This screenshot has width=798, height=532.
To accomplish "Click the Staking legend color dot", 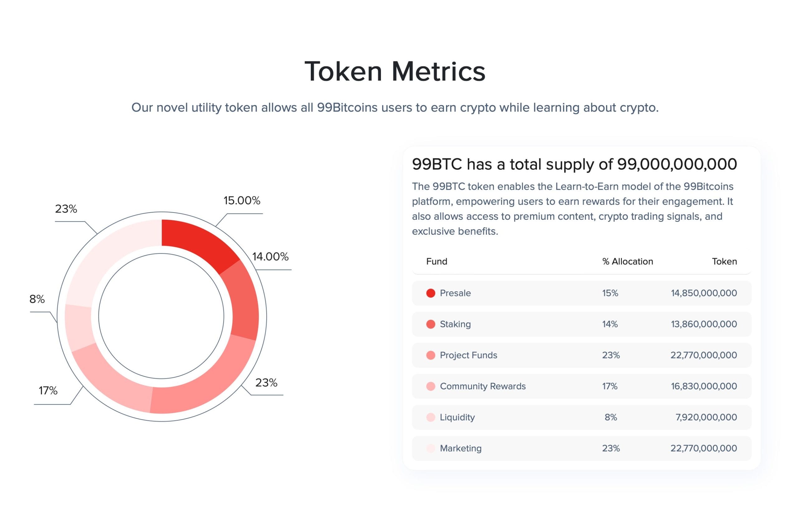I will [x=430, y=324].
